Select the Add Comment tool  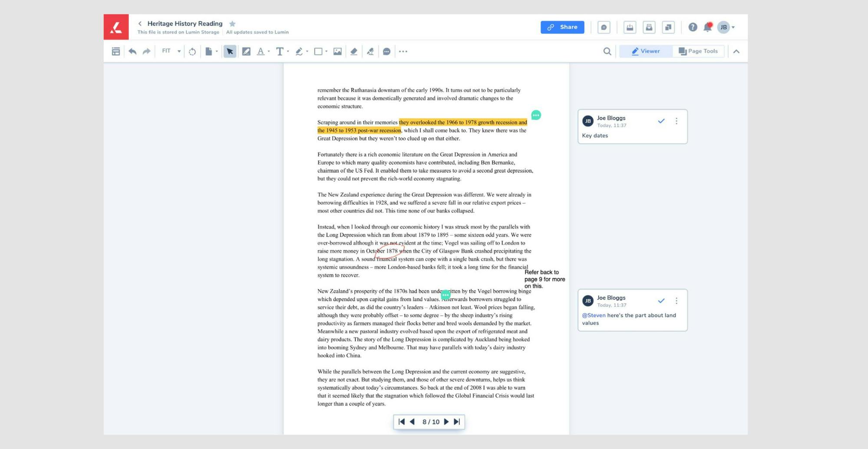(386, 51)
